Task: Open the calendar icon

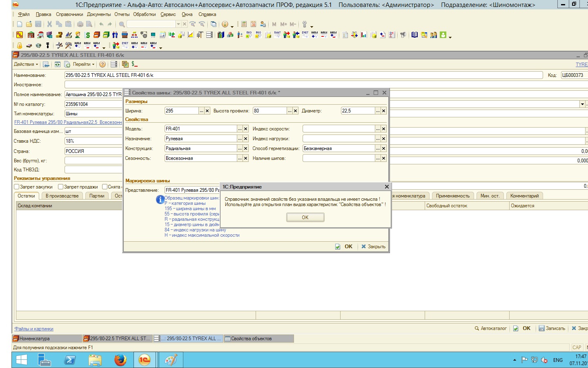Action: coord(254,24)
